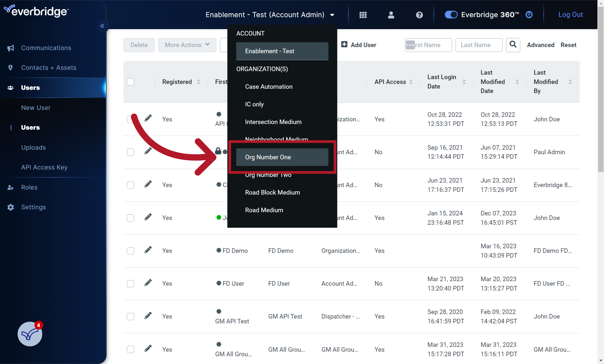Click the Delete button
This screenshot has height=364, width=604.
tap(139, 45)
